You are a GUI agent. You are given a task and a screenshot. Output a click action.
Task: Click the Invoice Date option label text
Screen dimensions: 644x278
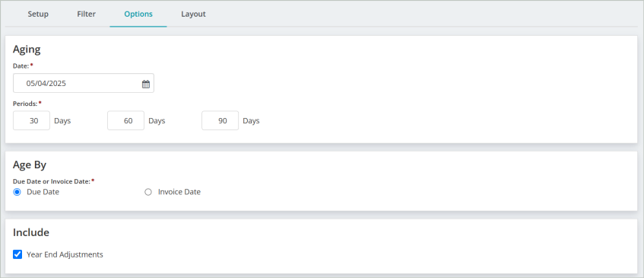click(x=179, y=192)
